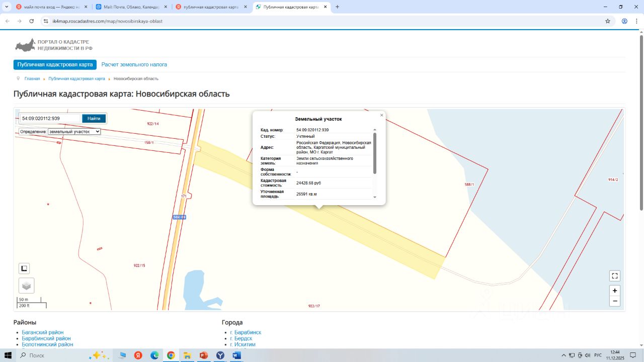Open the г. Барабинск city link
Image resolution: width=644 pixels, height=362 pixels.
[x=246, y=332]
